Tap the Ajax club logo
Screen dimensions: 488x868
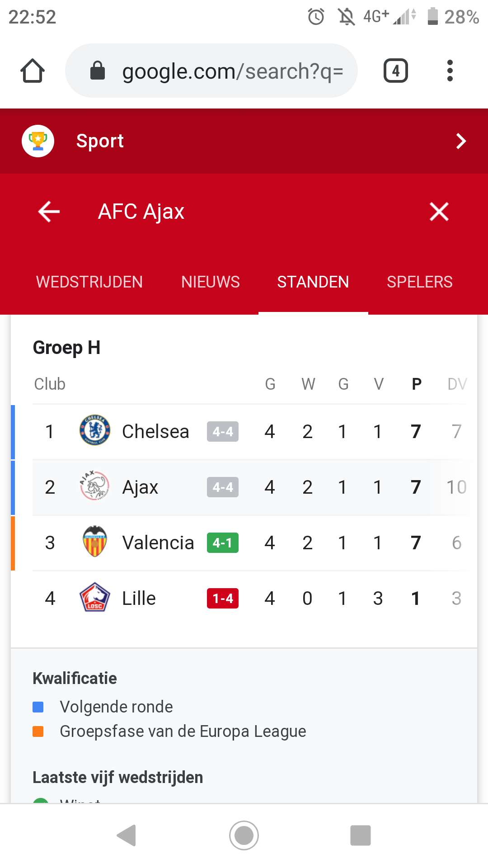[x=94, y=486]
